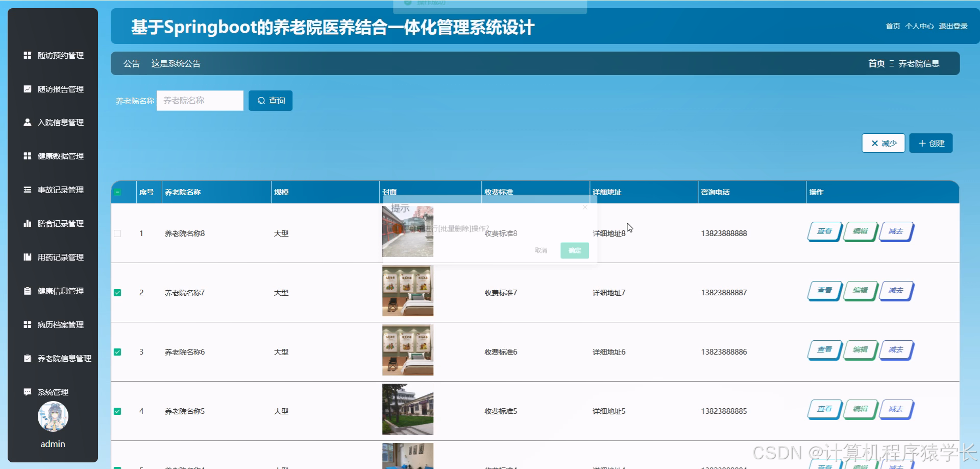
Task: Click 查看 for 养老院名称7
Action: coord(824,291)
